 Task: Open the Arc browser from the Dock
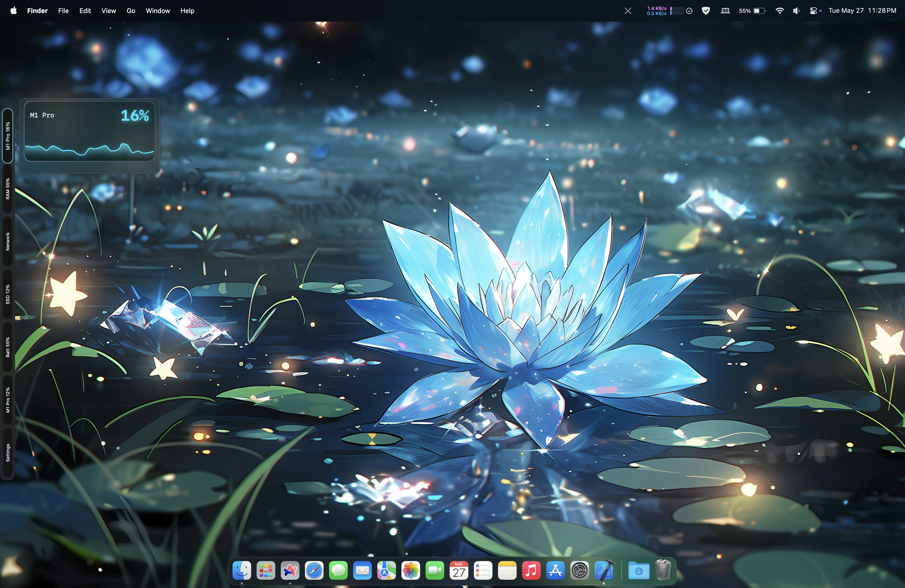pyautogui.click(x=290, y=570)
